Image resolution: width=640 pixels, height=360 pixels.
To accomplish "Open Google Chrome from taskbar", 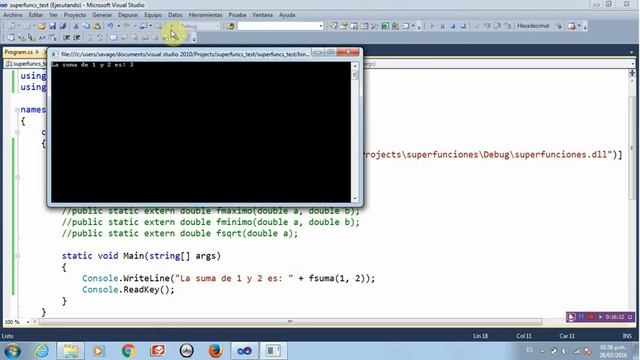I will click(x=128, y=351).
